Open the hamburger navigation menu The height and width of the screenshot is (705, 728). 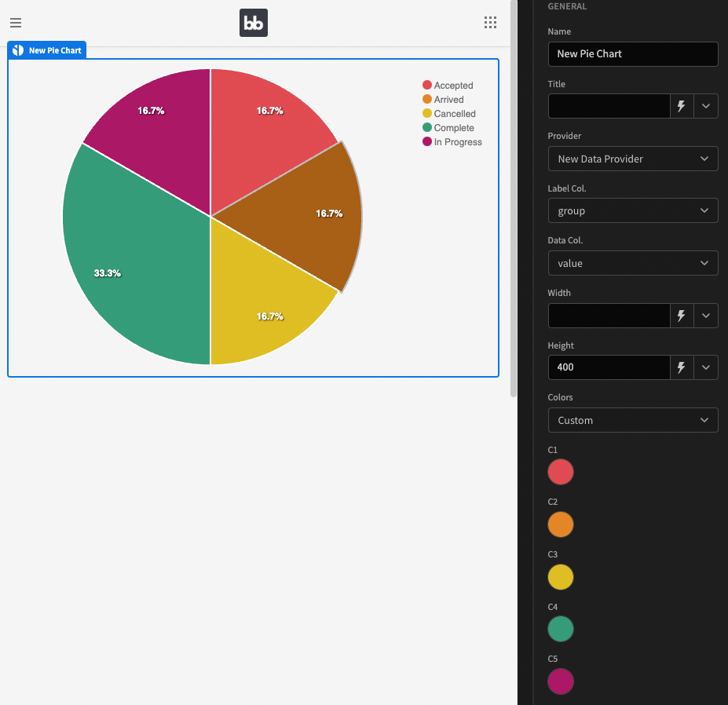tap(16, 23)
